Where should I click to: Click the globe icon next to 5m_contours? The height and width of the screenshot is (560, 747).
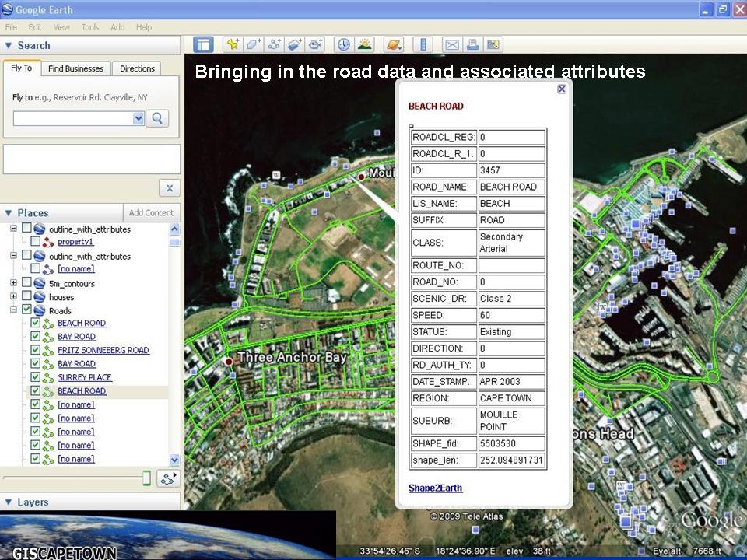point(40,284)
